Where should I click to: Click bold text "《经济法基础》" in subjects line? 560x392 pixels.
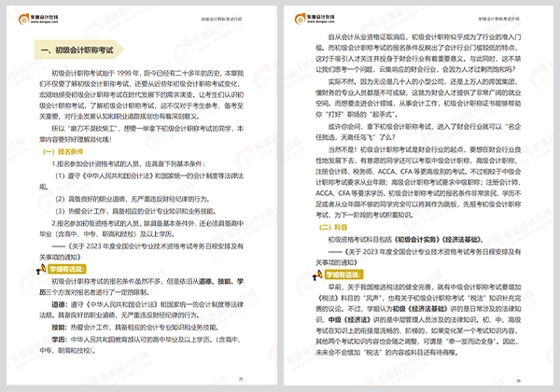click(463, 240)
